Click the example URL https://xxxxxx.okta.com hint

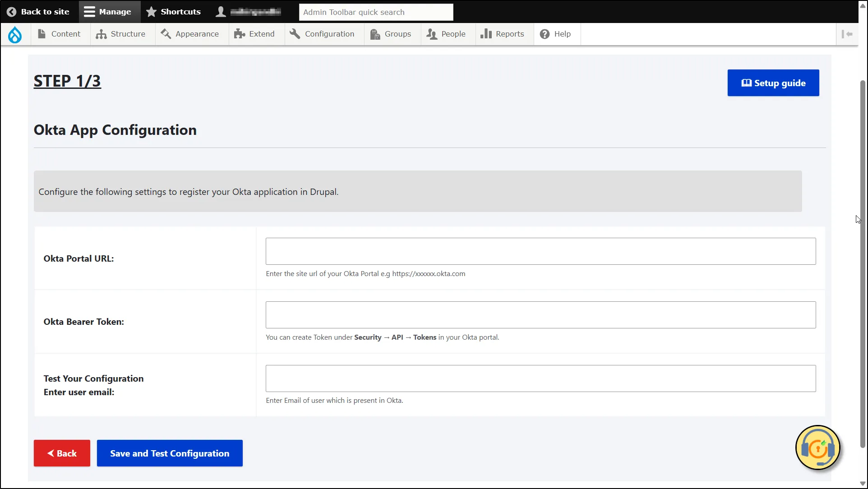click(x=429, y=274)
